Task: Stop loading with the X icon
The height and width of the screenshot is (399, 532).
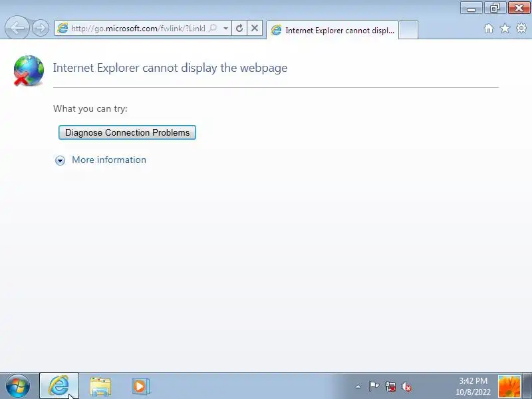Action: [255, 28]
